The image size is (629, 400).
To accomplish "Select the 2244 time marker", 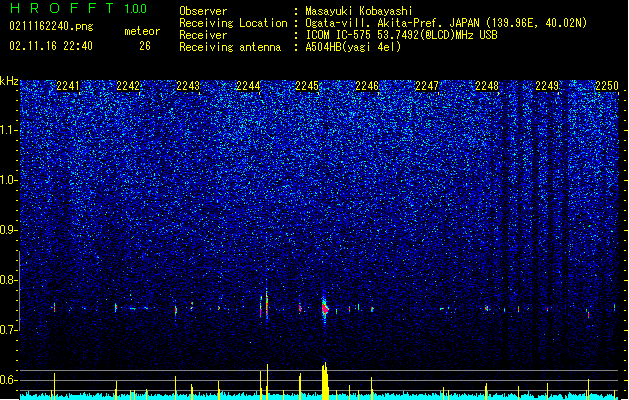I will pos(248,86).
